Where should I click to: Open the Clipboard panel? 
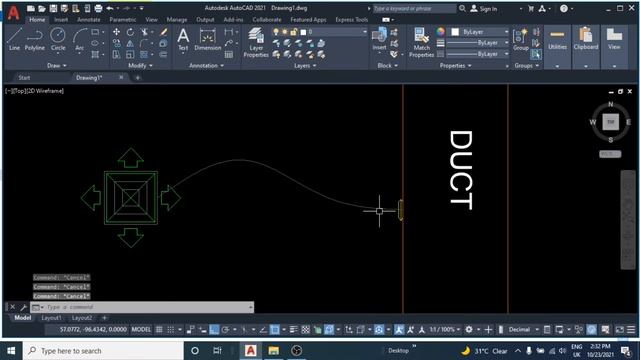586,47
